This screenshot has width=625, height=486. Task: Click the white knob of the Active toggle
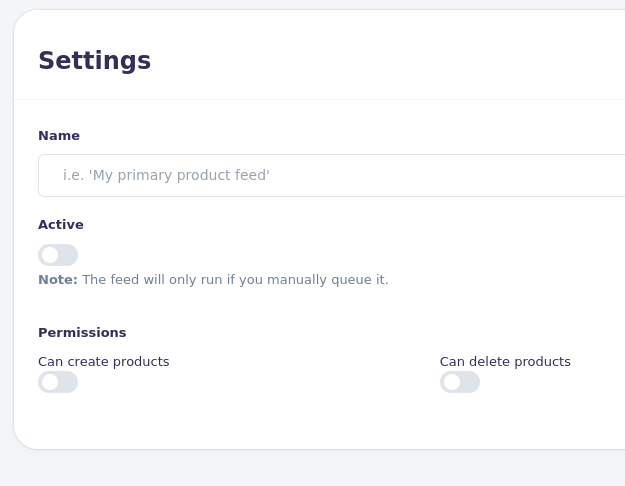pos(50,255)
